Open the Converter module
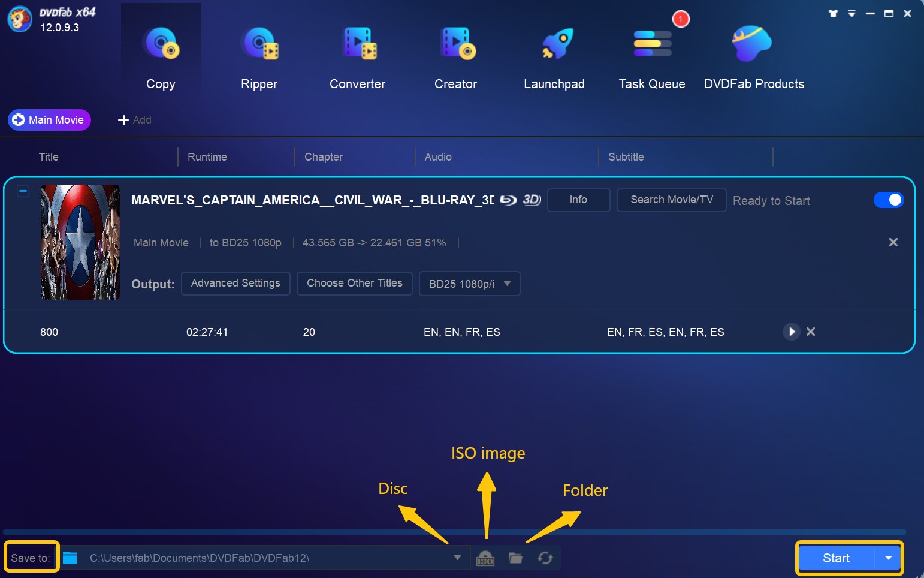 click(x=358, y=44)
